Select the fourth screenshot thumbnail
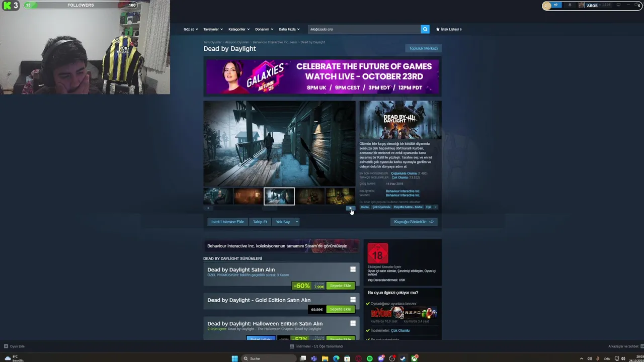 [309, 196]
